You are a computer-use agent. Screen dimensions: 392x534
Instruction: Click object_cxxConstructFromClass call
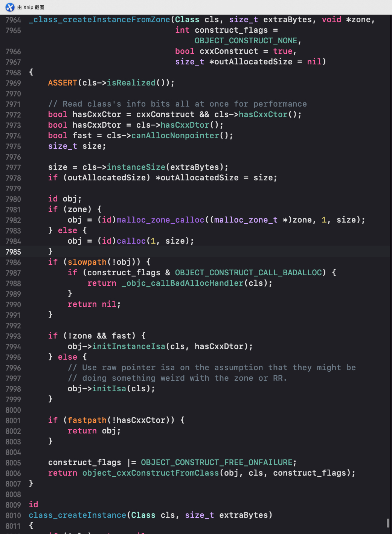(x=151, y=473)
